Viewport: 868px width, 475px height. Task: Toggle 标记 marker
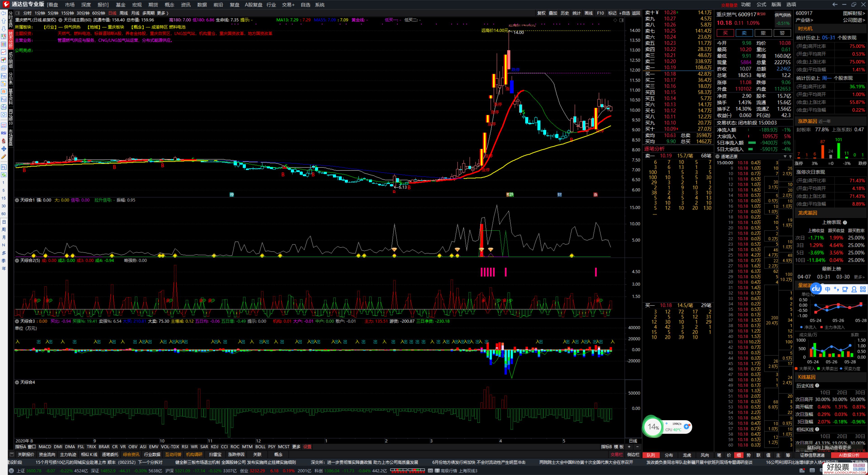click(612, 13)
